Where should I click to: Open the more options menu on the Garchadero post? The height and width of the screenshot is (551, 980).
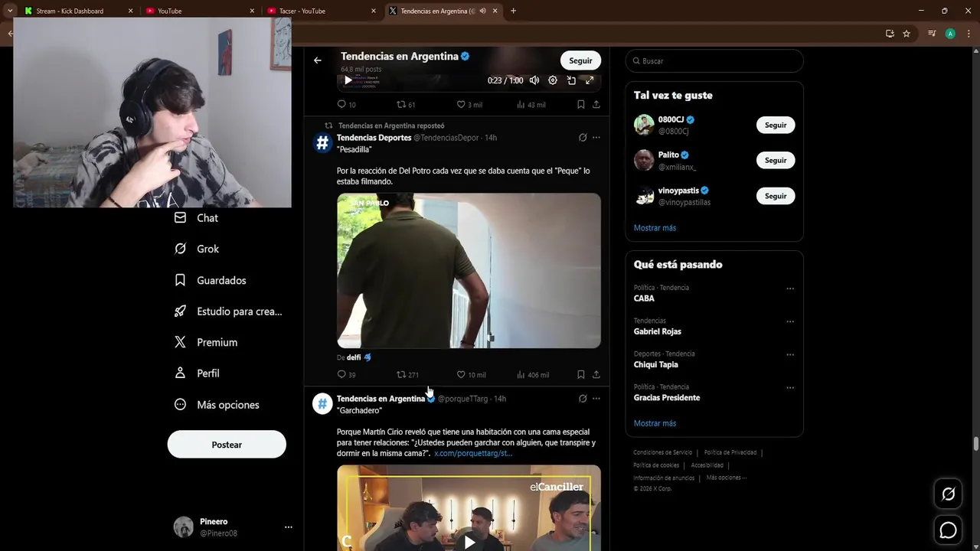click(x=596, y=399)
